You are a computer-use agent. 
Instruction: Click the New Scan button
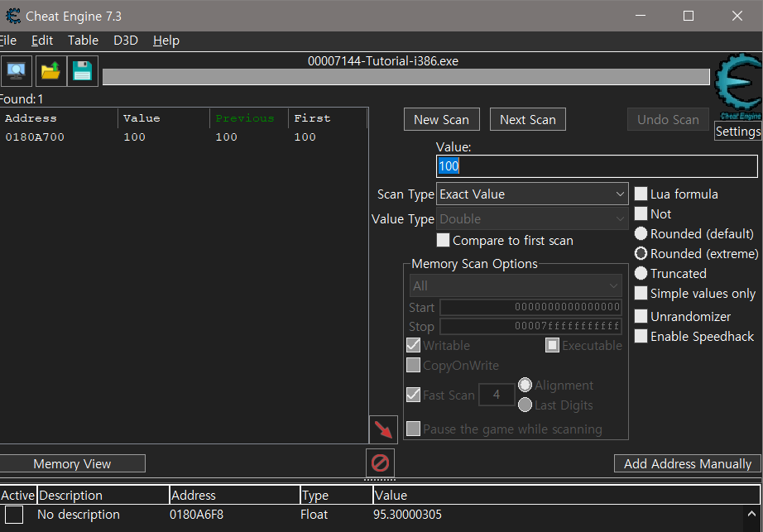click(441, 119)
